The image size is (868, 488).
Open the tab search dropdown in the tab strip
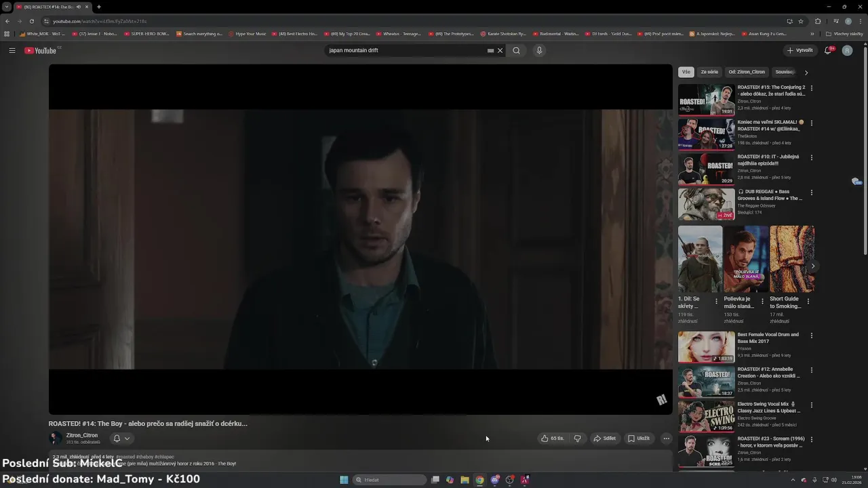[x=7, y=7]
